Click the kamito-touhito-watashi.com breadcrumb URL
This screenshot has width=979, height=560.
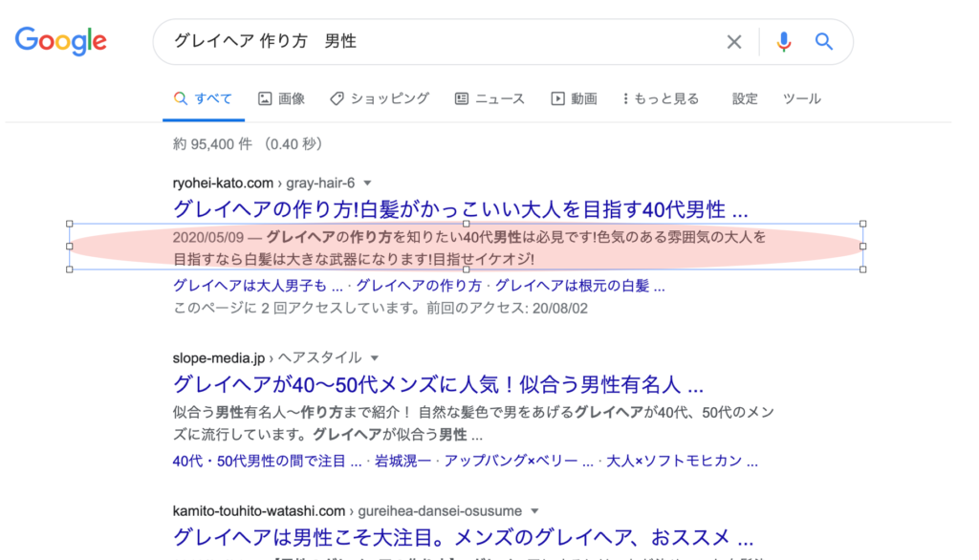[347, 511]
